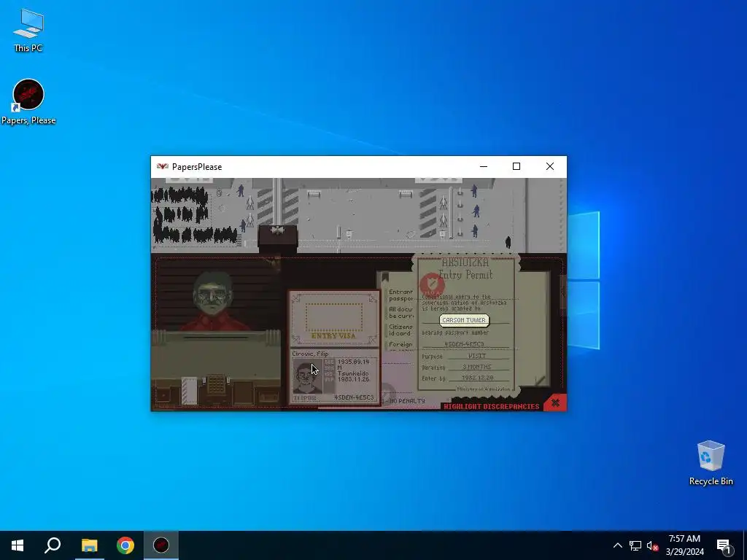This screenshot has width=747, height=560.
Task: Click the Papers Please taskbar icon
Action: point(161,545)
